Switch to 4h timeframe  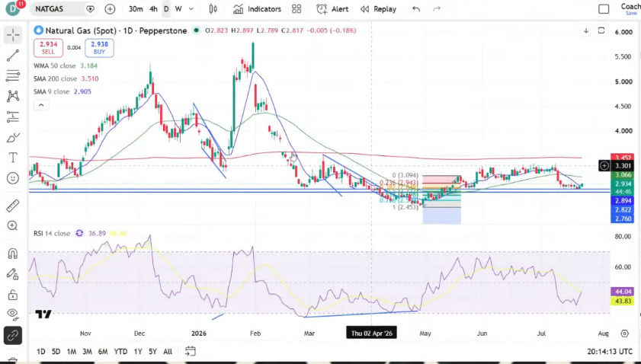click(x=153, y=9)
